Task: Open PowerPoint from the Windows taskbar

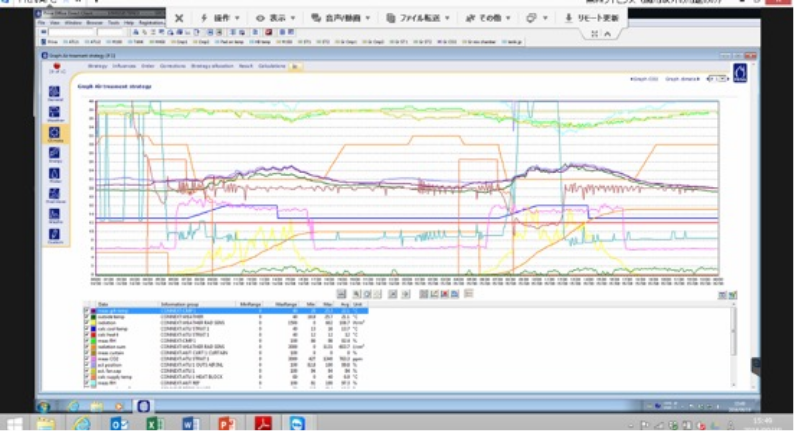Action: (226, 423)
